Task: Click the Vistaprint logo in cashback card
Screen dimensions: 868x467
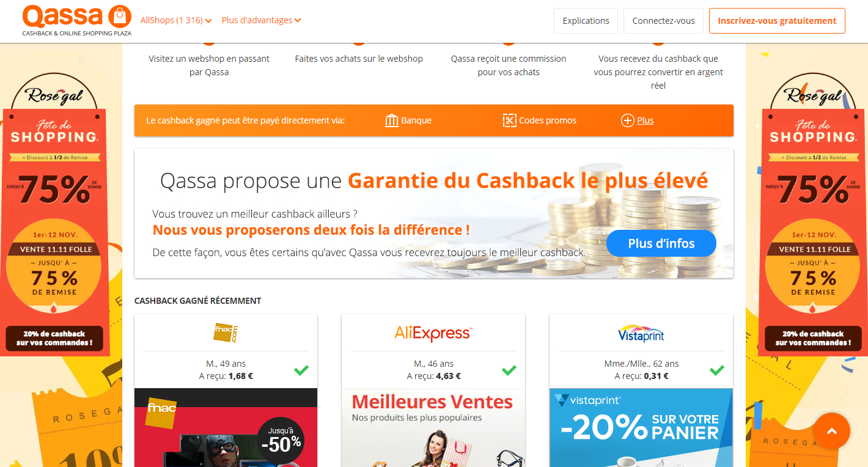Action: [641, 333]
